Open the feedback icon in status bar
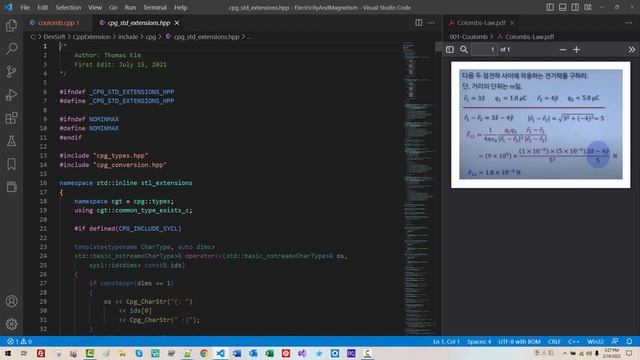This screenshot has height=360, width=640. tap(615, 341)
